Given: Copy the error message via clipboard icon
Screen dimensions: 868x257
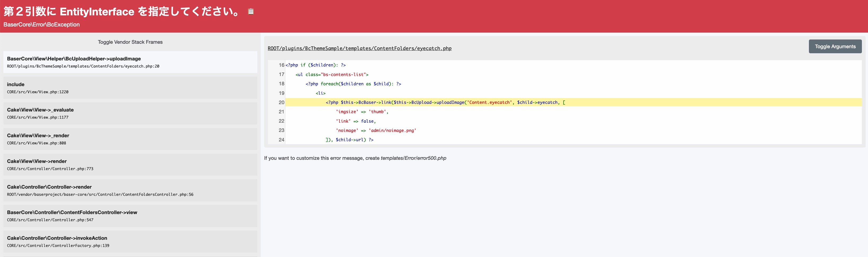Looking at the screenshot, I should [251, 11].
